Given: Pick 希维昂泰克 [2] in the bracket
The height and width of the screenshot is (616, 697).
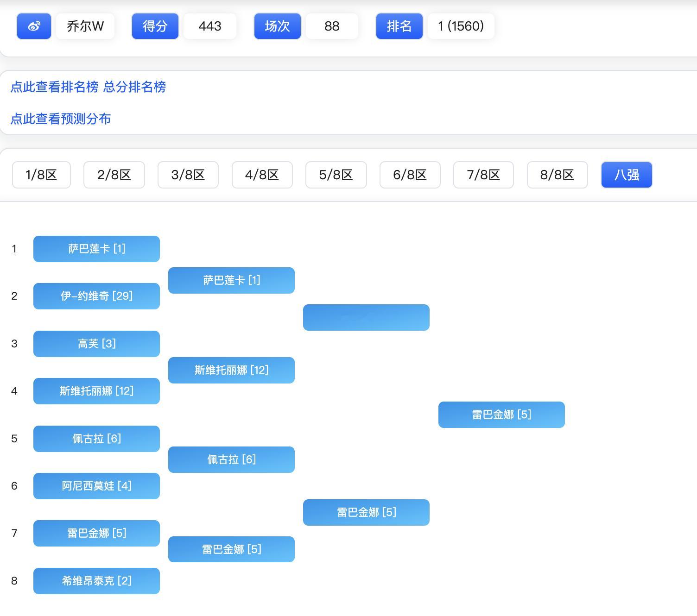Looking at the screenshot, I should pyautogui.click(x=96, y=581).
